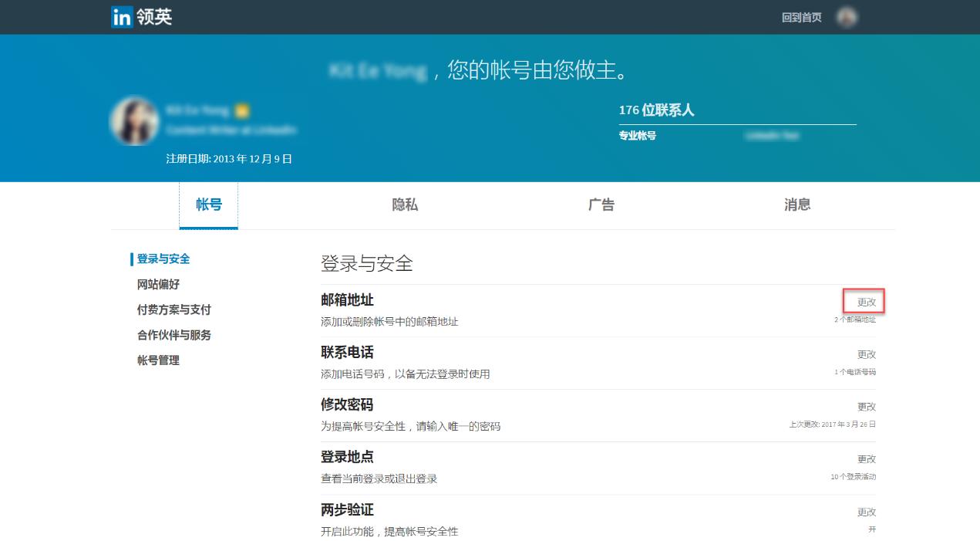
Task: Open 合作伙伴与服务 settings
Action: (173, 335)
